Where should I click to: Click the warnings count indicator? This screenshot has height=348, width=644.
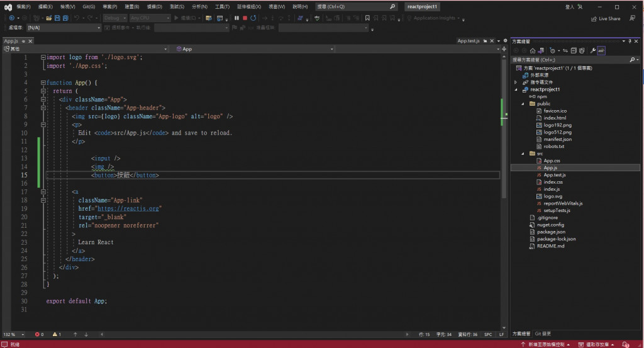(57, 334)
